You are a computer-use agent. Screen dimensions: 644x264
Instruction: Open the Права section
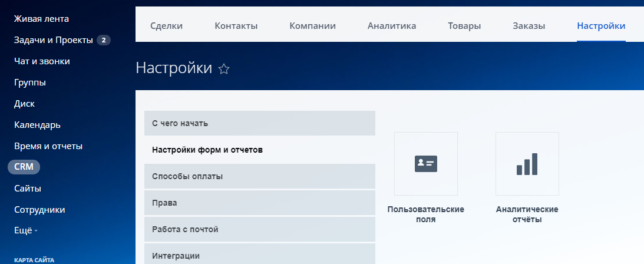260,203
